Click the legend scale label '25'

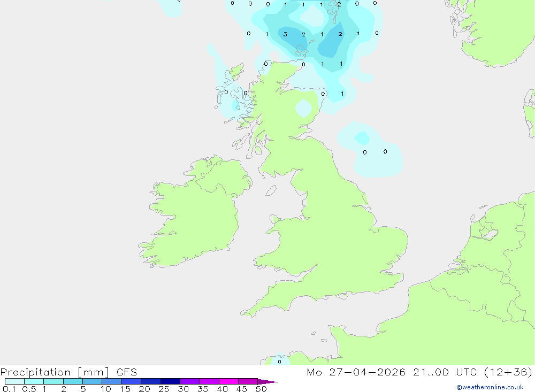click(x=164, y=389)
